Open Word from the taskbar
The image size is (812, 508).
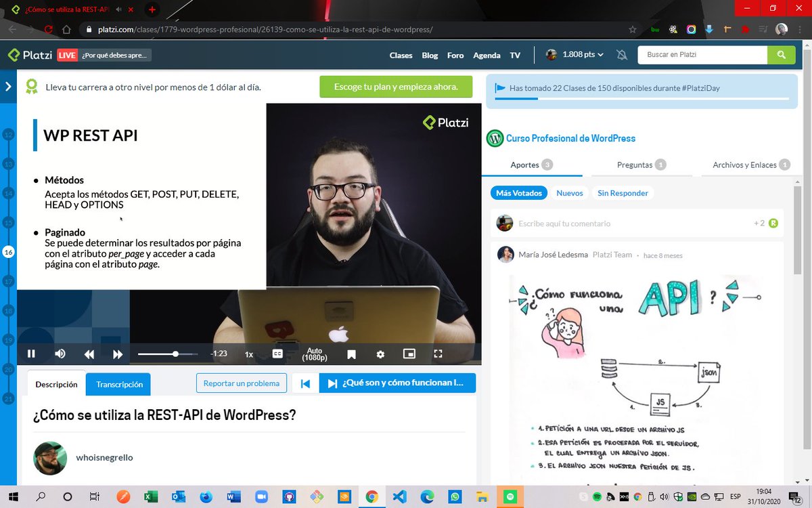coord(233,497)
